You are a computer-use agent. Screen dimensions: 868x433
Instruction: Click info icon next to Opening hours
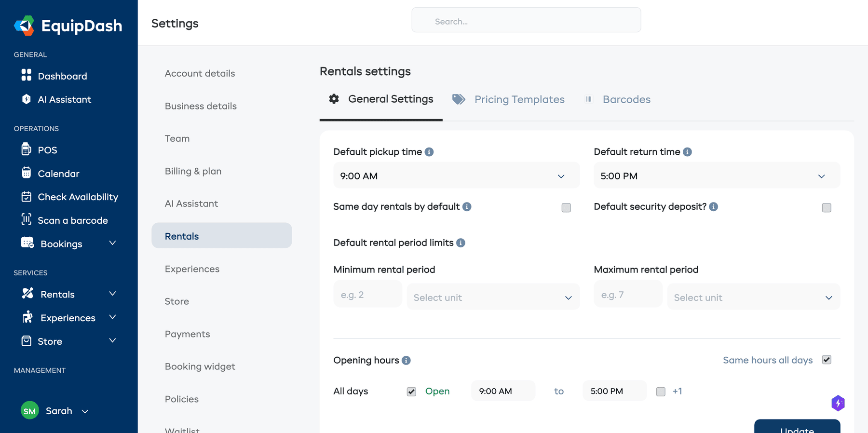pyautogui.click(x=406, y=361)
